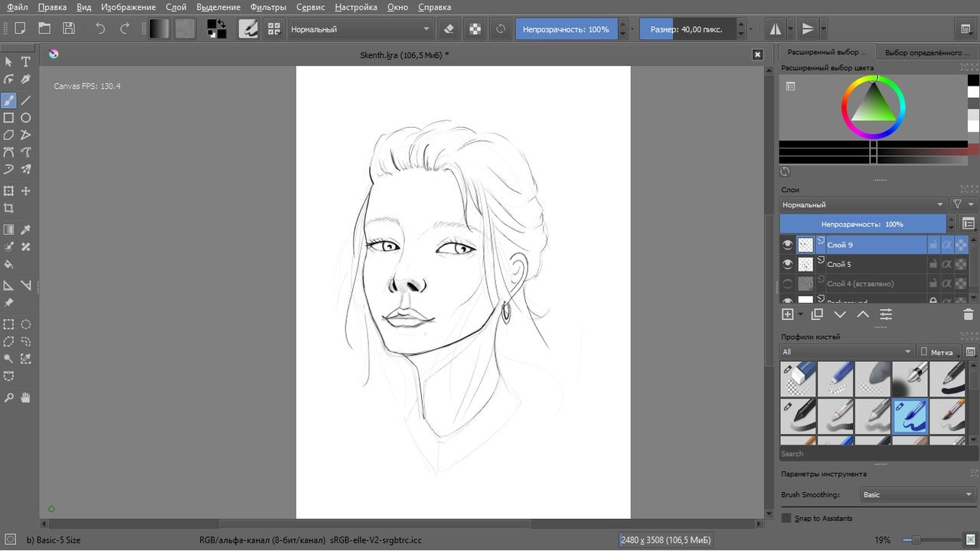Pick the straight Line tool
This screenshot has width=980, height=551.
(26, 100)
